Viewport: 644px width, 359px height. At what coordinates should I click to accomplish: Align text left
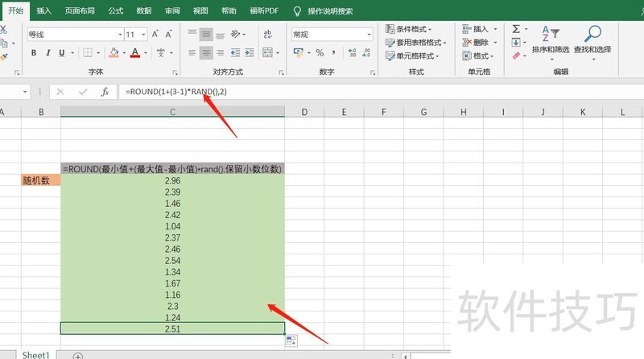tap(192, 52)
